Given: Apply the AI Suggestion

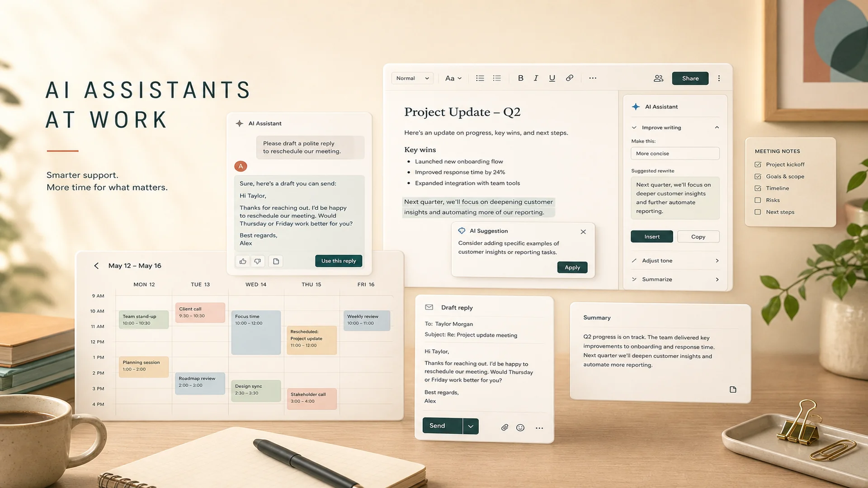Looking at the screenshot, I should point(572,267).
